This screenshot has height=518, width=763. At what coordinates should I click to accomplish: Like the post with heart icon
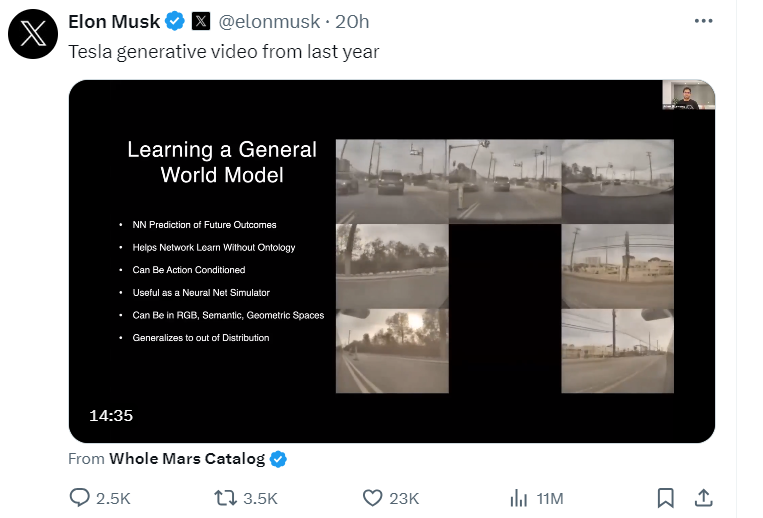coord(372,497)
